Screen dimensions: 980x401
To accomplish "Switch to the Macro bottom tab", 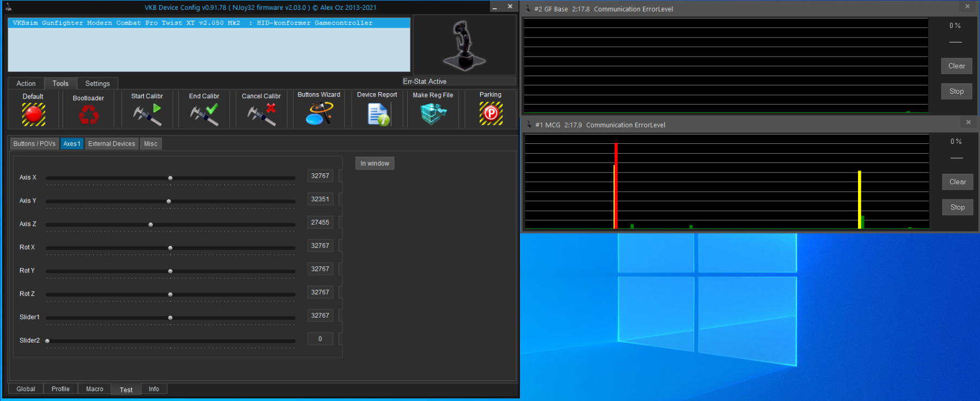I will click(x=95, y=389).
